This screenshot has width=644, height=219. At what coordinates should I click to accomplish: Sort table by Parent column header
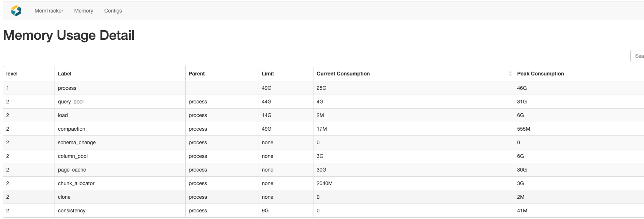pos(197,74)
